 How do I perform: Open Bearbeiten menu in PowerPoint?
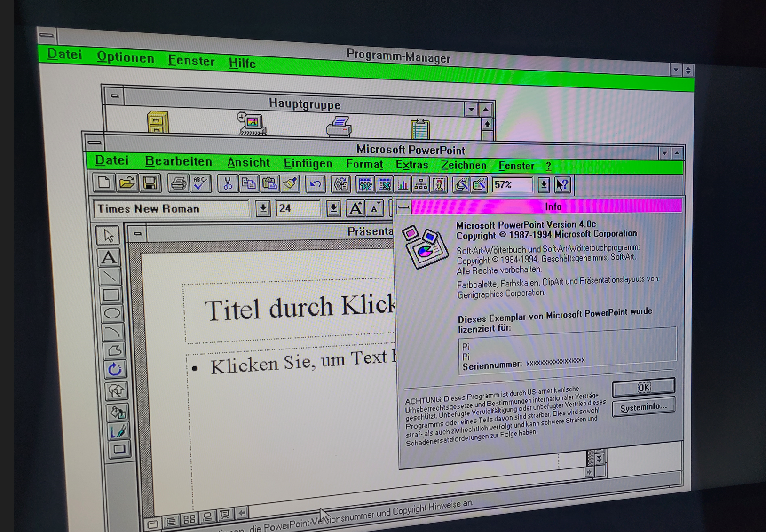pos(178,161)
